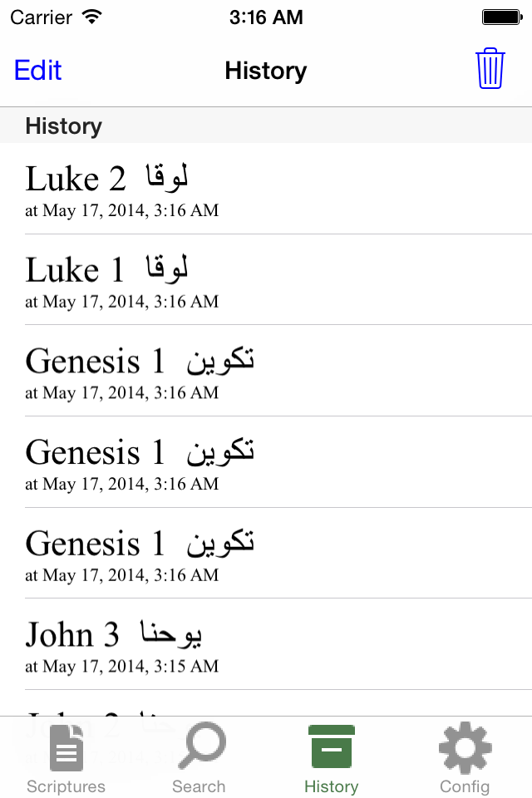Tap the History navigation bar title
This screenshot has height=798, width=532.
click(266, 71)
